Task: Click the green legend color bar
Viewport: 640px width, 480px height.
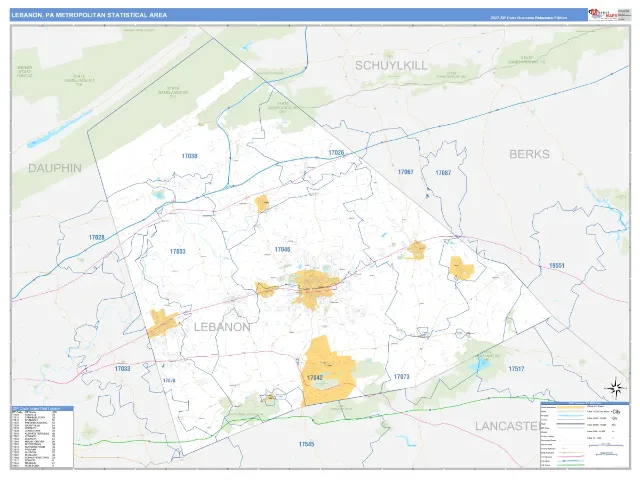Action: coord(570,464)
